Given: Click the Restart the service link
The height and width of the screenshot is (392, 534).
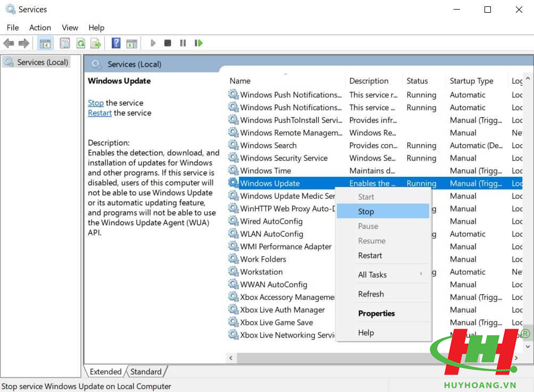Looking at the screenshot, I should tap(100, 113).
